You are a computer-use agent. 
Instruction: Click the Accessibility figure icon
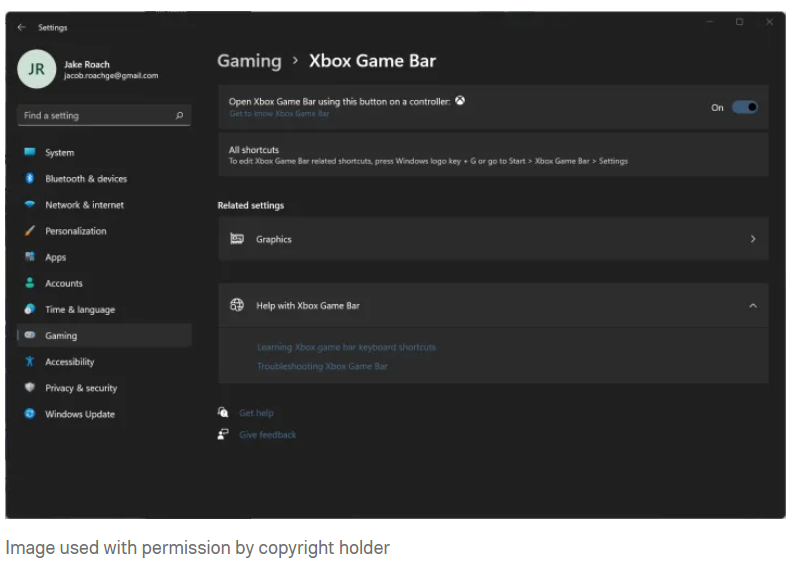pos(30,362)
